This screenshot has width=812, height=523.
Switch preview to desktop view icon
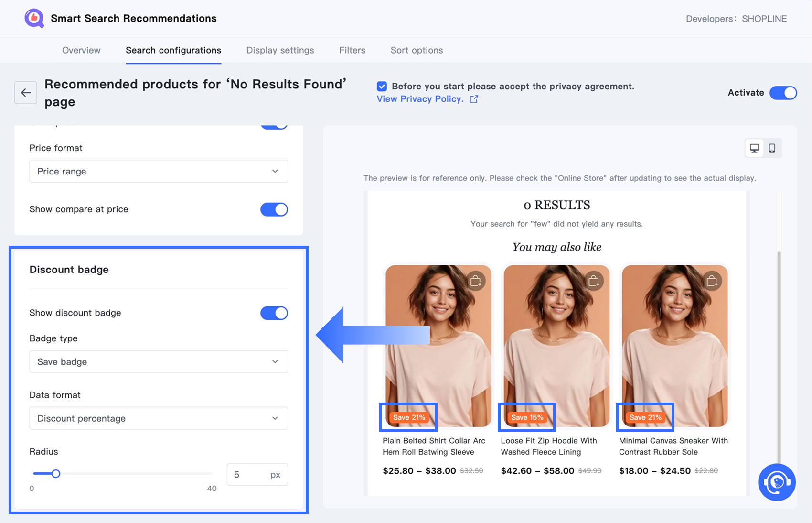(x=754, y=148)
